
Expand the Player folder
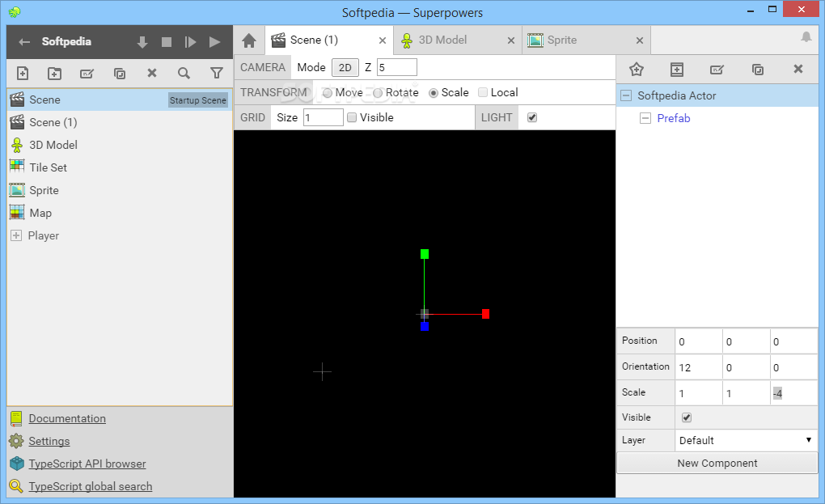click(16, 235)
